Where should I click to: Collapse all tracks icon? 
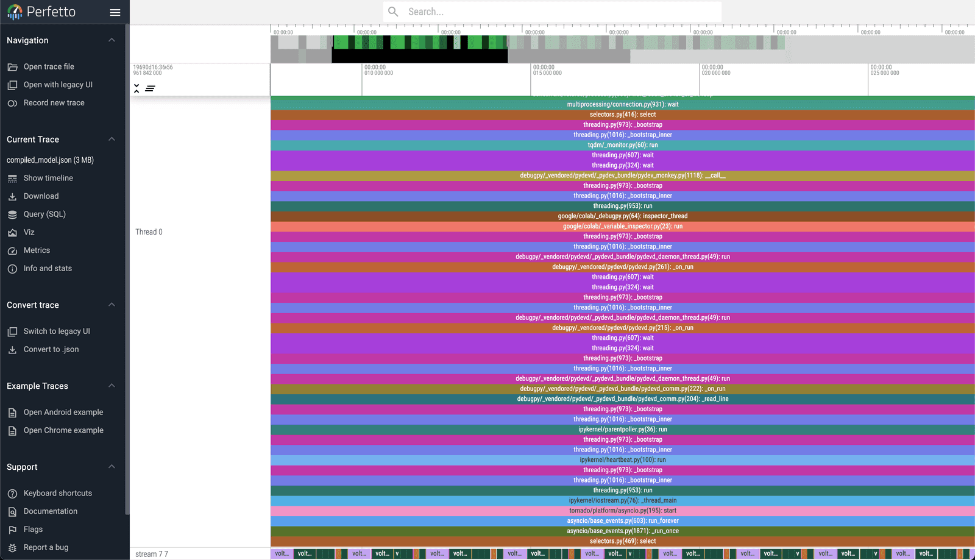(136, 88)
